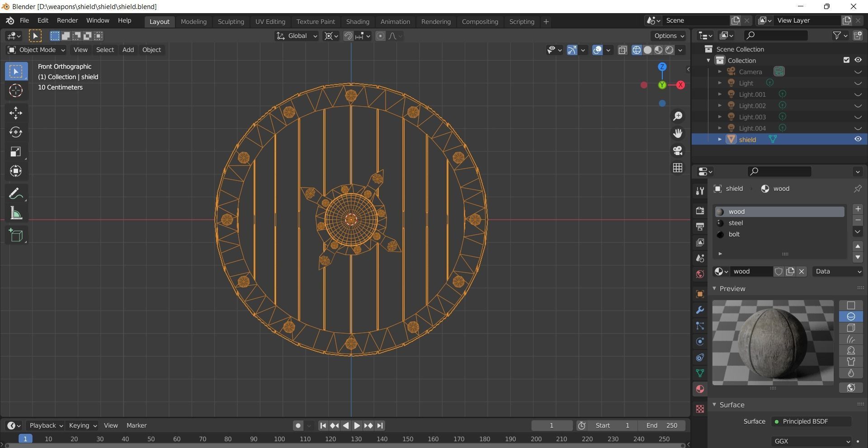Switch orthographic/perspective grid icon

[678, 168]
